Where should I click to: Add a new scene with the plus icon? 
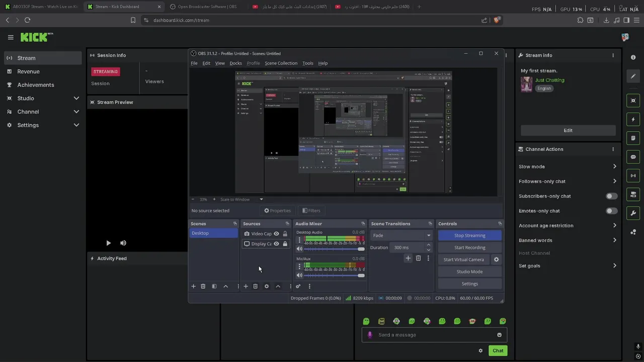click(193, 286)
